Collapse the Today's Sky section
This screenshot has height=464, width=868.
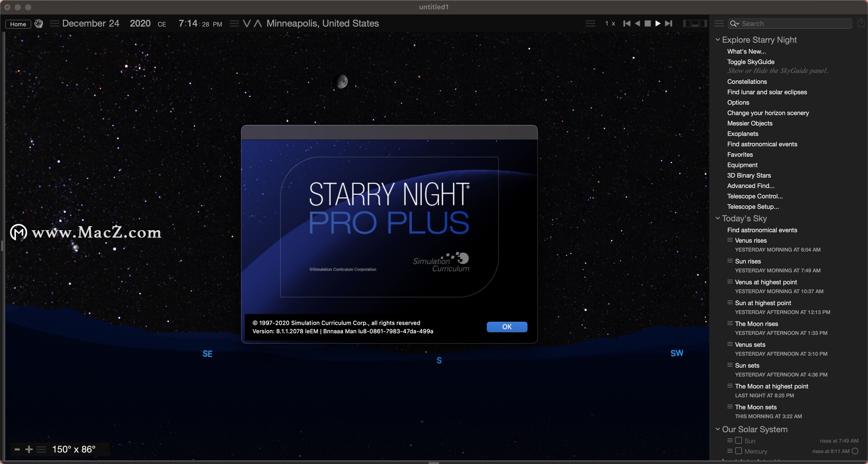tap(717, 218)
